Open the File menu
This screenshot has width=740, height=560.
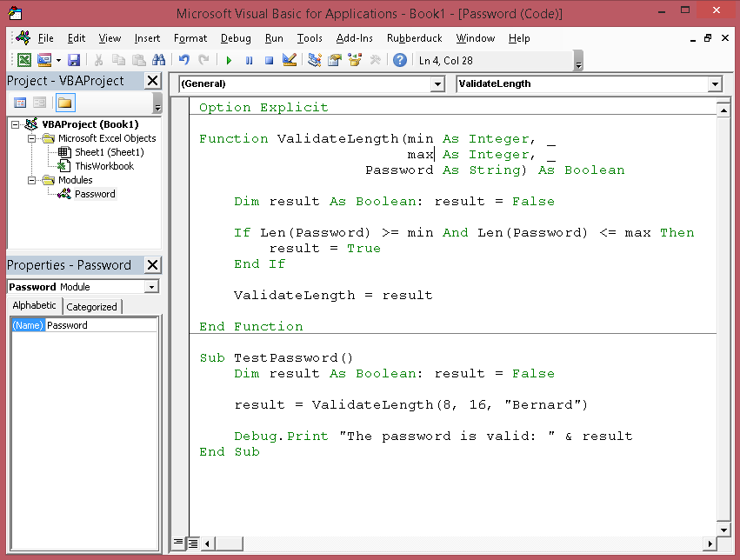45,38
